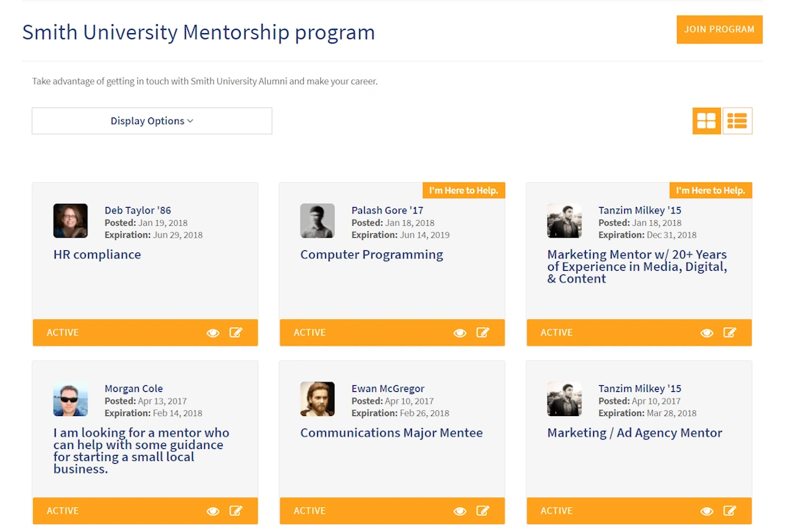Viewport: 793px width, 532px height.
Task: Click the JOIN PROGRAM button
Action: (x=719, y=29)
